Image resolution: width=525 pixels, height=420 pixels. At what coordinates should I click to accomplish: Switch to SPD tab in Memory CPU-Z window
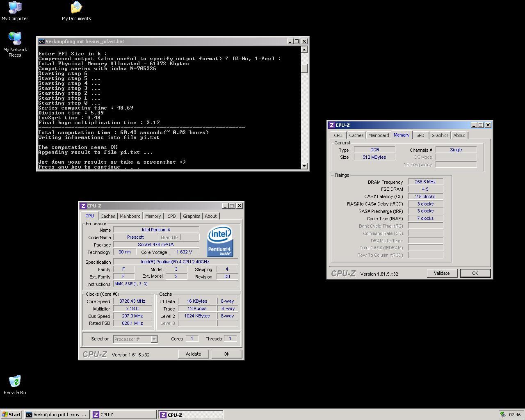click(420, 135)
